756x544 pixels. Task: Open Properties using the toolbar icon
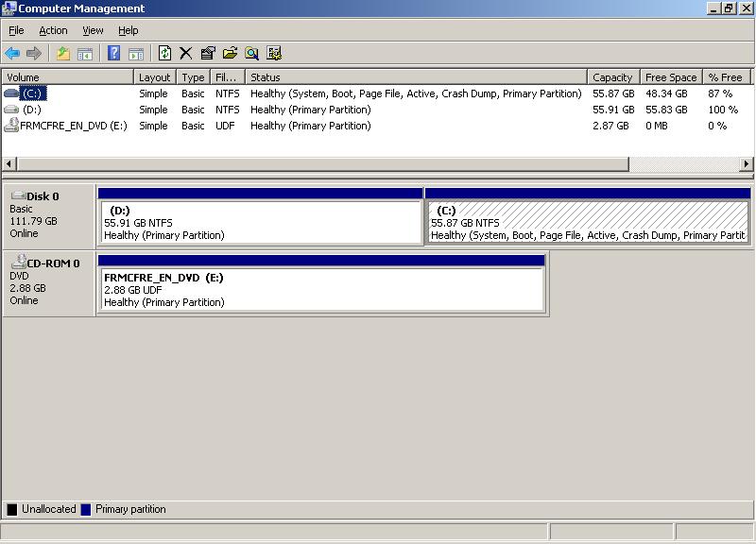click(208, 54)
